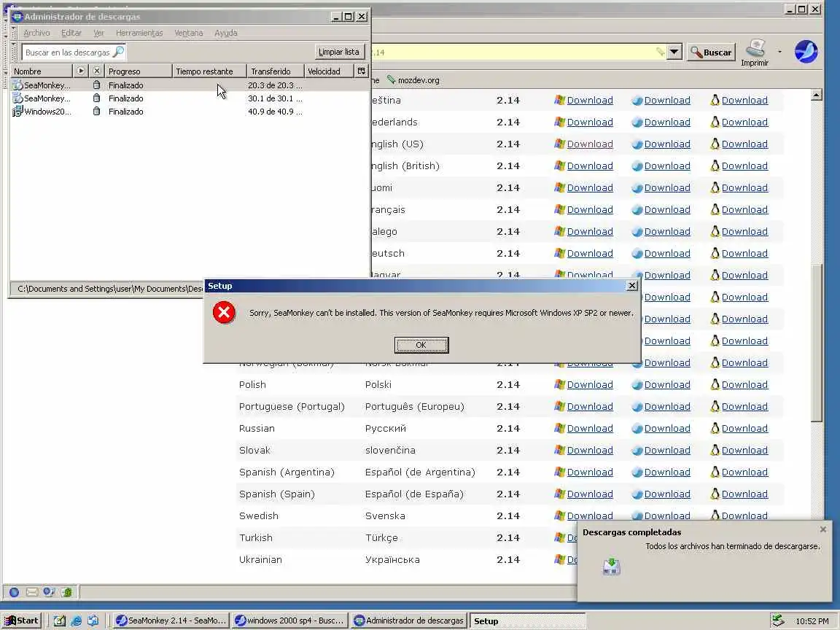Image resolution: width=840 pixels, height=630 pixels.
Task: Click OK in the Setup error dialog
Action: [421, 345]
